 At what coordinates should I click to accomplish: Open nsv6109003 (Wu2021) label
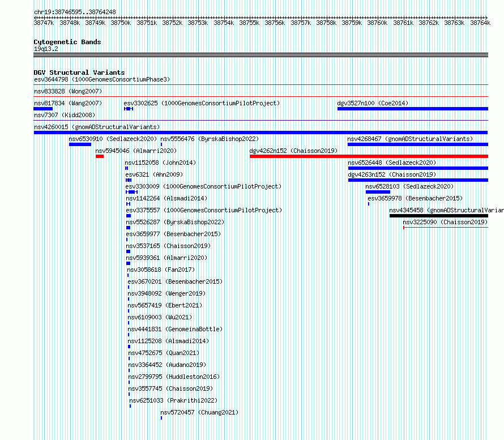pos(160,317)
